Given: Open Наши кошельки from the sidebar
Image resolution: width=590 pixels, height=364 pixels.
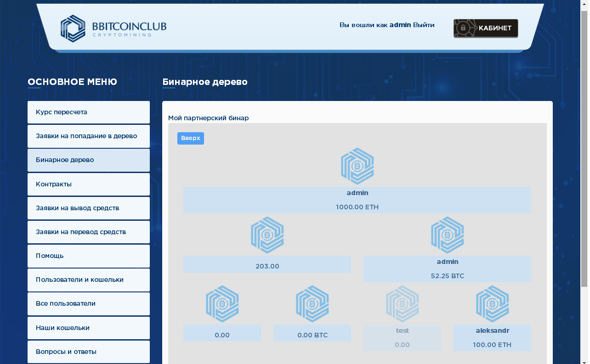Looking at the screenshot, I should [89, 328].
